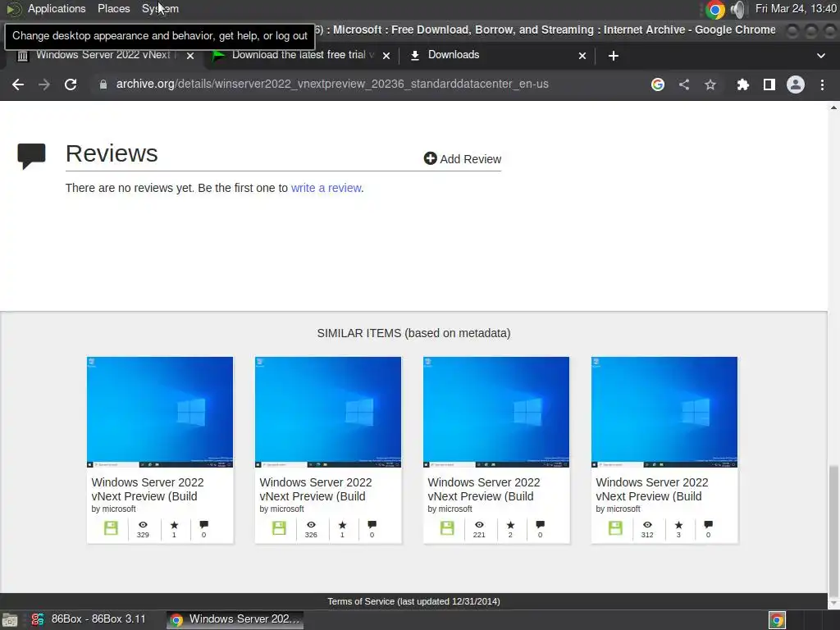Image resolution: width=840 pixels, height=630 pixels.
Task: Click 'by microsoft' on the card with 312 views
Action: [619, 509]
